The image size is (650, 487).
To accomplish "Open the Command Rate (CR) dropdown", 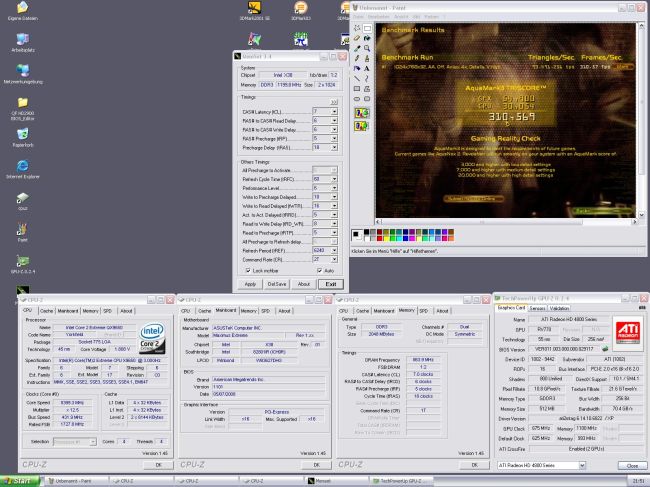I will coord(334,259).
